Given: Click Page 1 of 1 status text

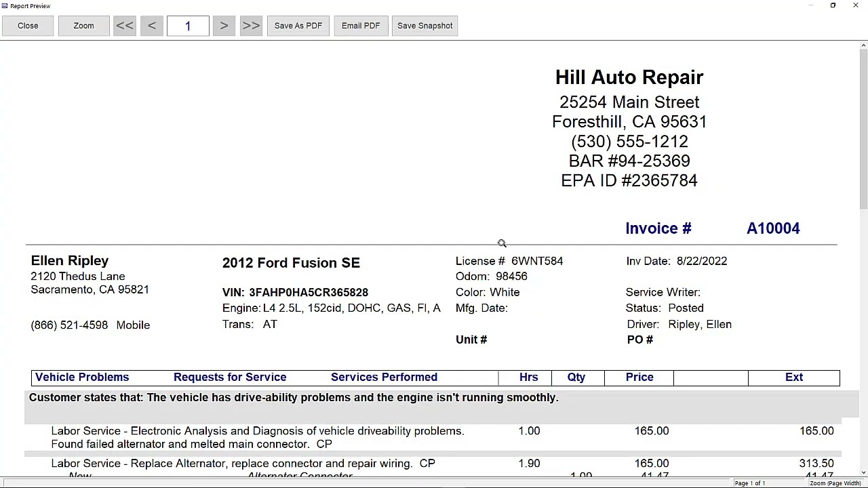Looking at the screenshot, I should click(749, 483).
